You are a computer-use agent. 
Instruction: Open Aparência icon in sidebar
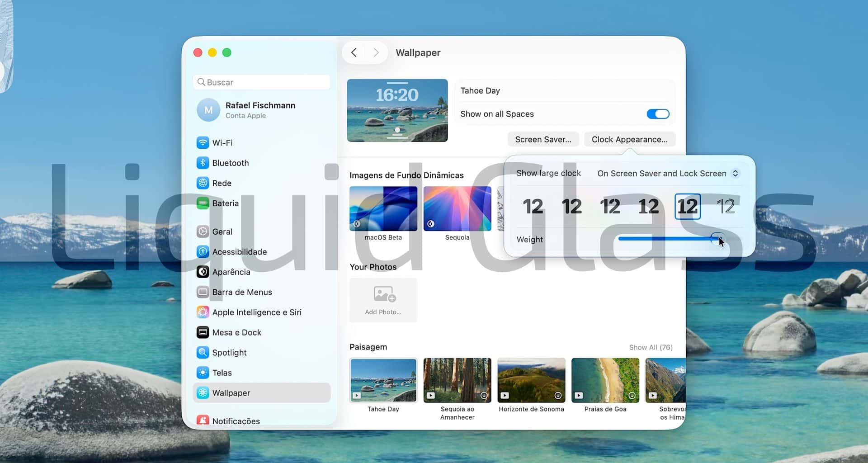click(203, 272)
